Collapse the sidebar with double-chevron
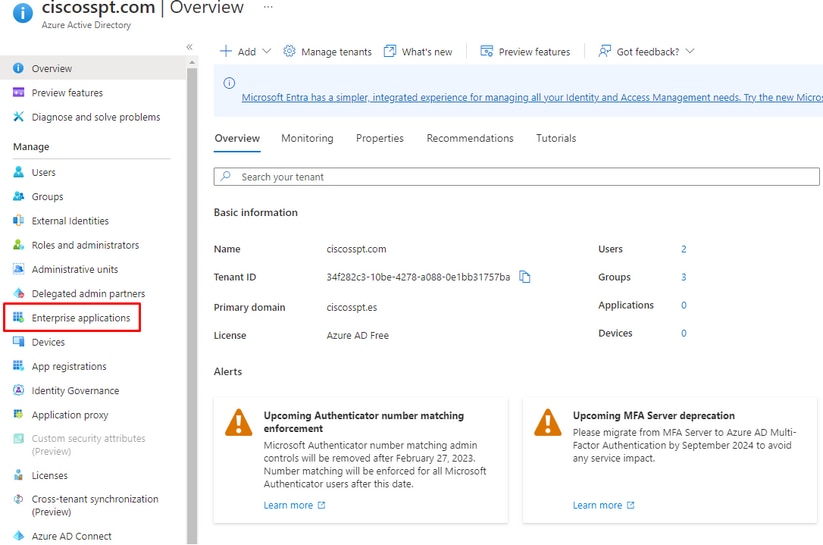This screenshot has height=545, width=823. click(x=189, y=47)
